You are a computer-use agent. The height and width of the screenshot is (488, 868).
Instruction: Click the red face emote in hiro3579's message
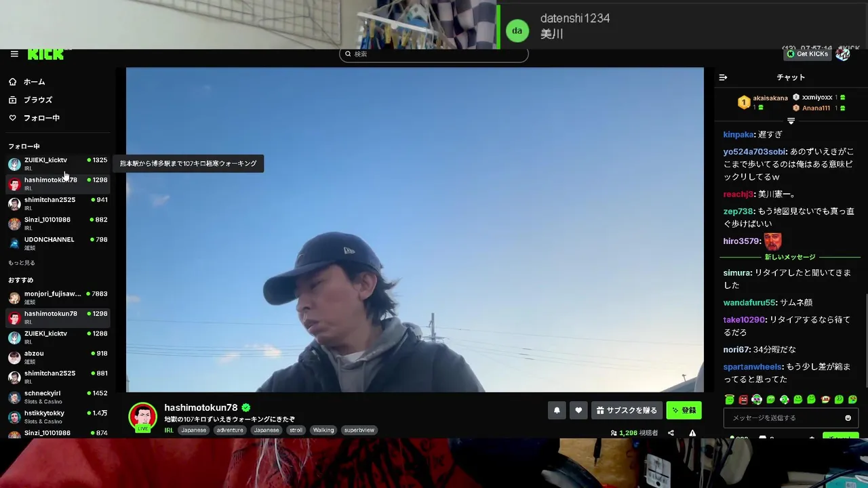coord(773,241)
